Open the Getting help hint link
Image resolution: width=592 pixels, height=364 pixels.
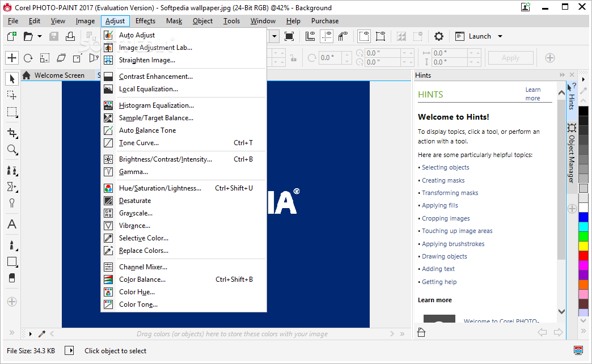click(439, 282)
